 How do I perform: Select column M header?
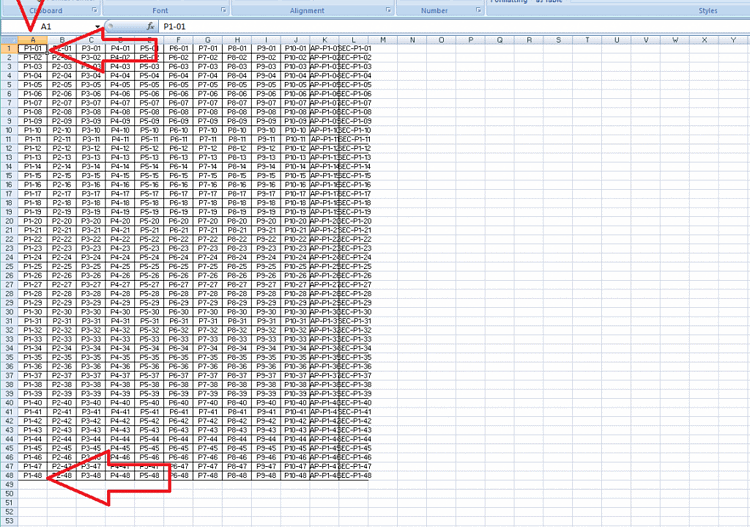click(x=383, y=40)
